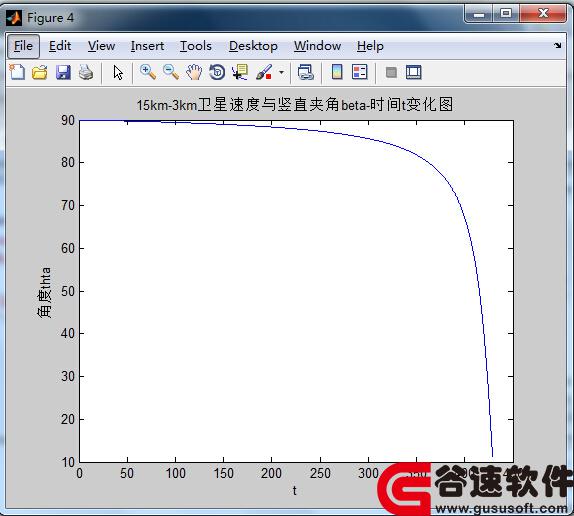This screenshot has height=516, width=574.
Task: Click x-axis tick label 100
Action: tap(175, 474)
